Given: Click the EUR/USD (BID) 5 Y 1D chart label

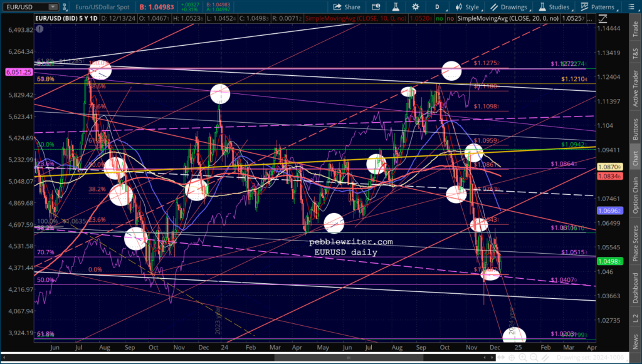Looking at the screenshot, I should point(66,18).
